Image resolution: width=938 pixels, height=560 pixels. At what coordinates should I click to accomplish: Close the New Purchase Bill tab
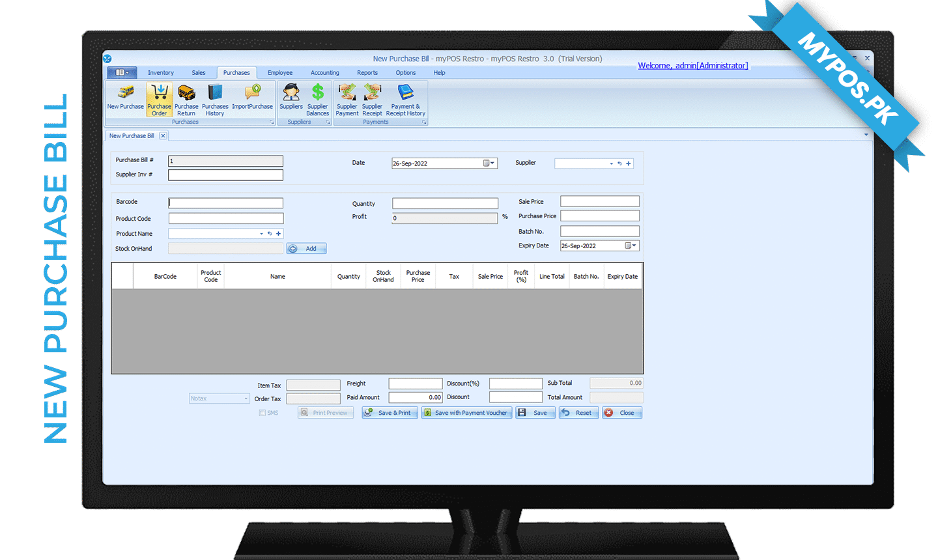click(163, 136)
